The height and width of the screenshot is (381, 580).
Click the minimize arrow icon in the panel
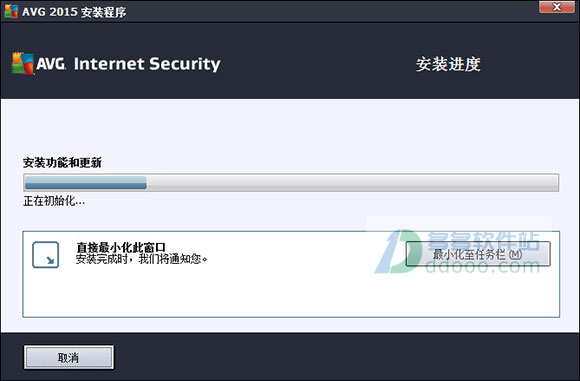tap(45, 255)
